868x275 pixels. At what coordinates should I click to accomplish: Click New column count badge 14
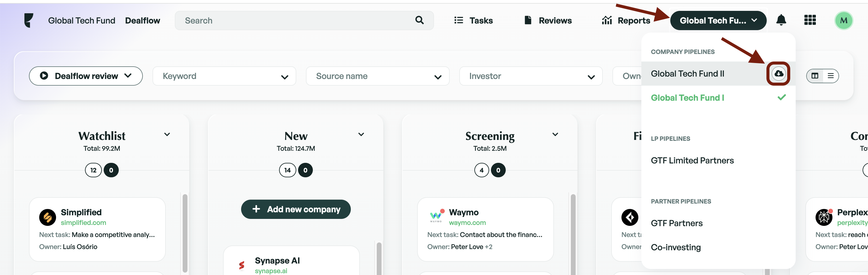click(x=288, y=170)
